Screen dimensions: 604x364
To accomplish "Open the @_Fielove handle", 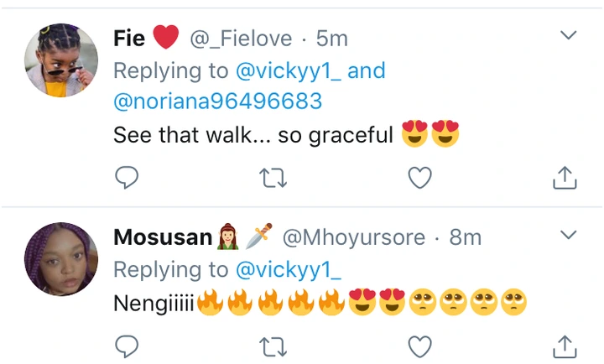I will coord(241,39).
